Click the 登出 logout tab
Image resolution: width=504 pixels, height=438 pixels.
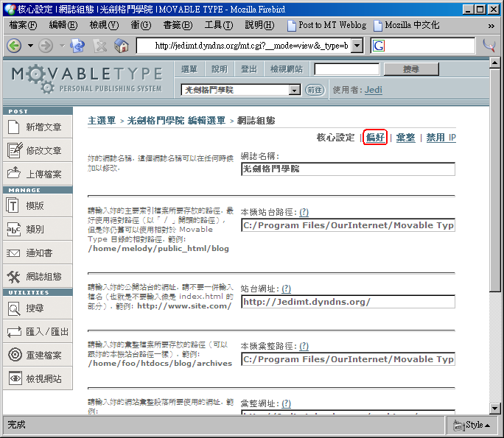click(249, 69)
